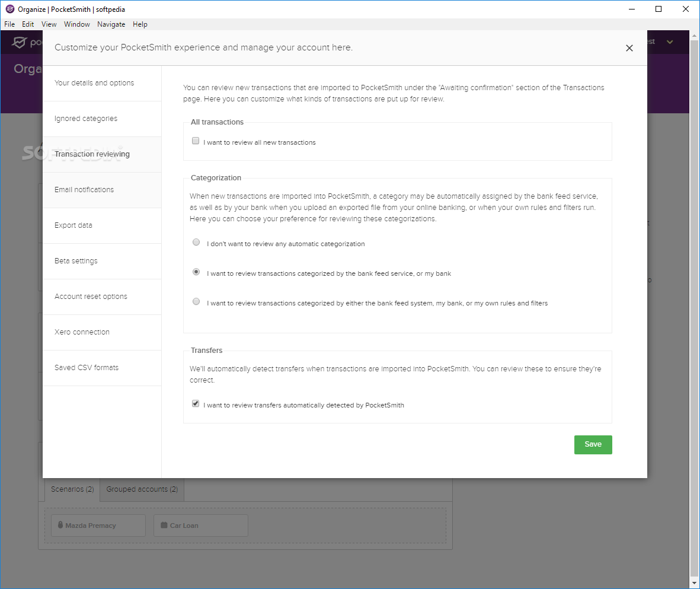Click the vertical scrollbar track

click(x=695, y=309)
